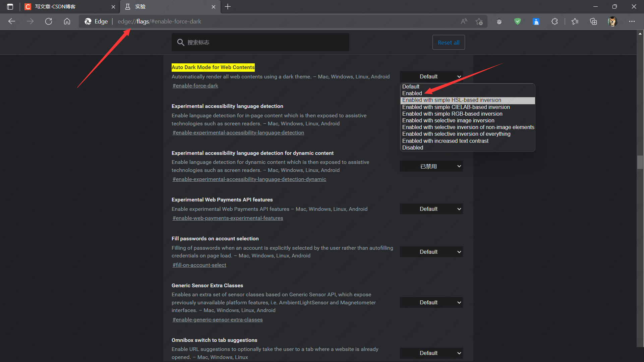Open the Collections icon
644x362 pixels.
[593, 21]
